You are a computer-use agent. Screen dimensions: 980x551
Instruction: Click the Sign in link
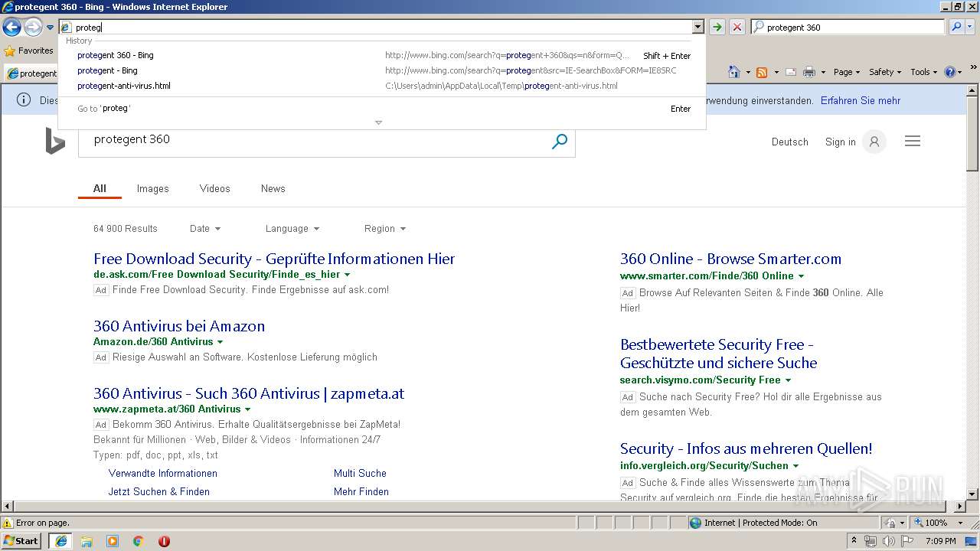click(x=840, y=142)
